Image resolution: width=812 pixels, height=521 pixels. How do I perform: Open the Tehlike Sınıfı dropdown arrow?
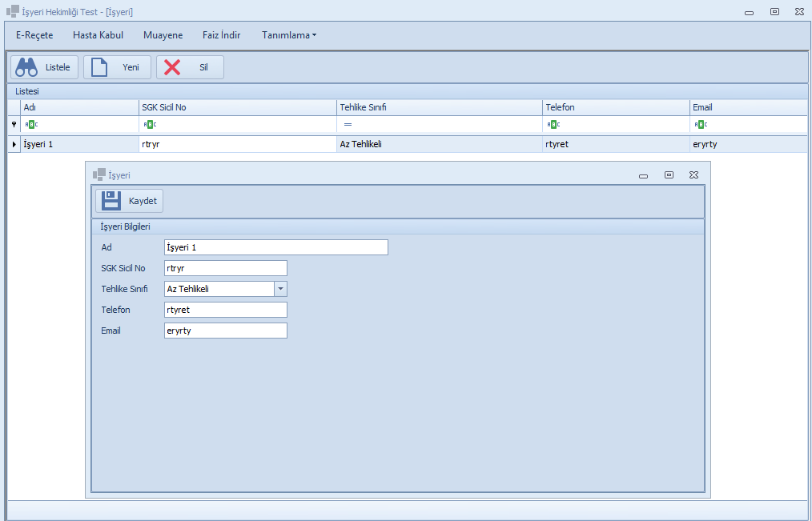click(x=281, y=289)
